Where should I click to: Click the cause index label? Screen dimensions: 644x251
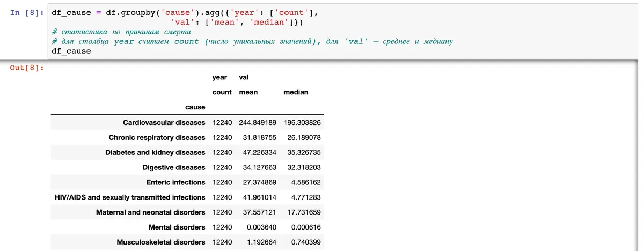pos(195,107)
